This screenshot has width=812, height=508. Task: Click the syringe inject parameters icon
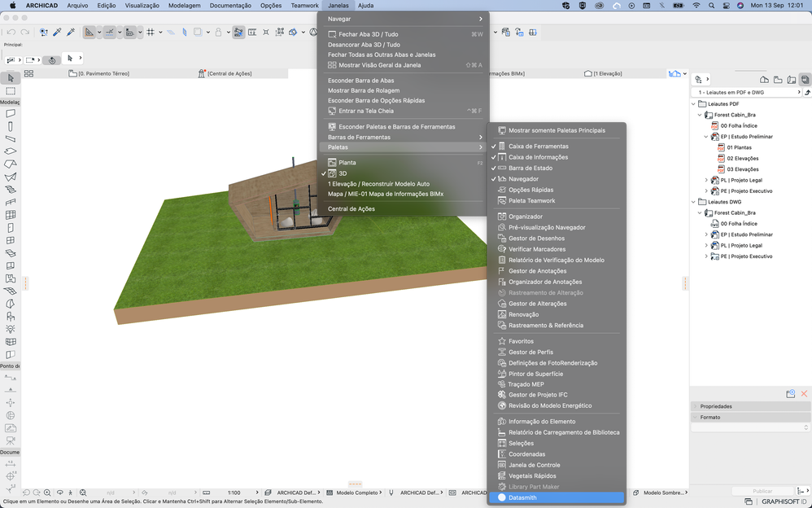(71, 33)
